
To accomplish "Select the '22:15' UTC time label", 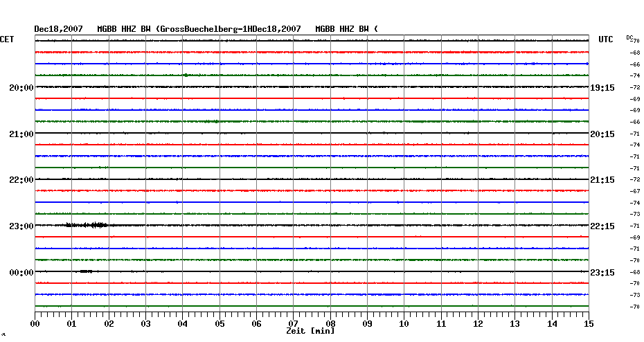I will tap(602, 226).
